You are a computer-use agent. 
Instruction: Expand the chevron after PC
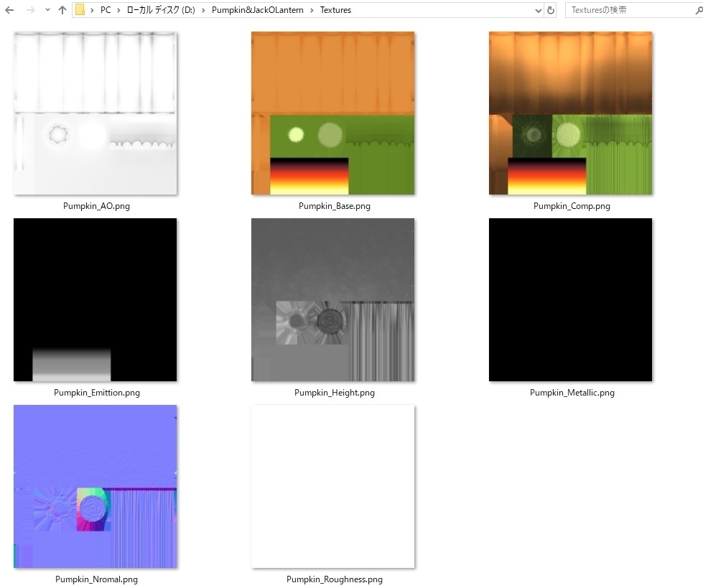point(118,10)
